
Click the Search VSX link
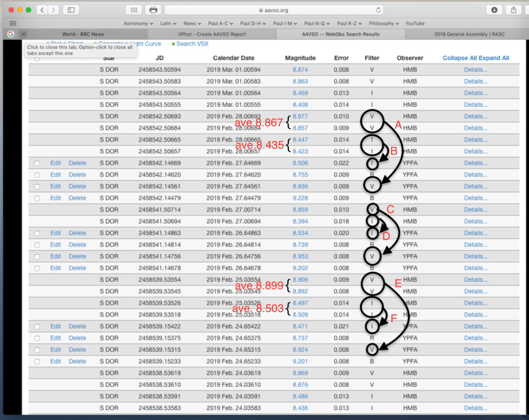pyautogui.click(x=192, y=44)
